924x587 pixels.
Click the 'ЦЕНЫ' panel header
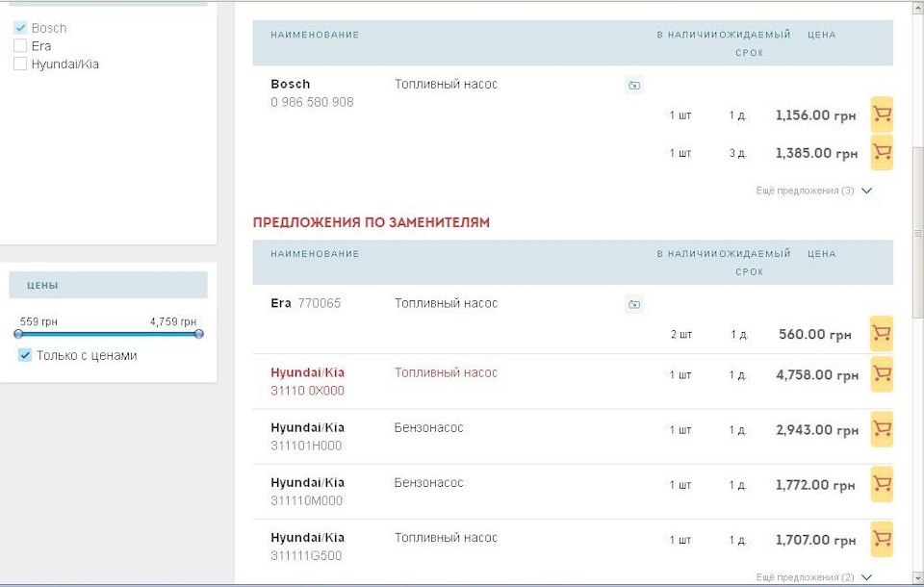click(x=108, y=285)
